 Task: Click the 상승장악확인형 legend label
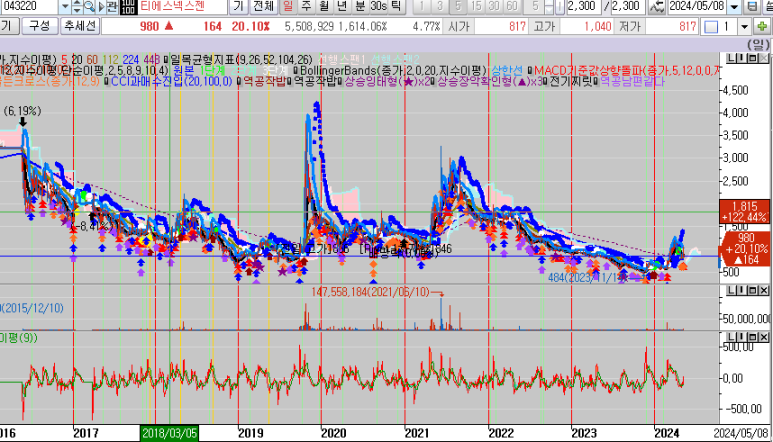pos(490,81)
